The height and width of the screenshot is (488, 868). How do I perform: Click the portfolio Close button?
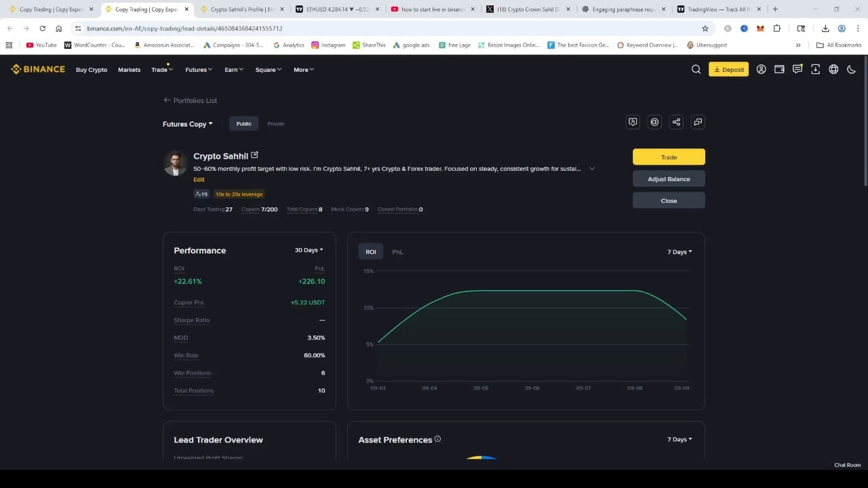click(x=669, y=200)
